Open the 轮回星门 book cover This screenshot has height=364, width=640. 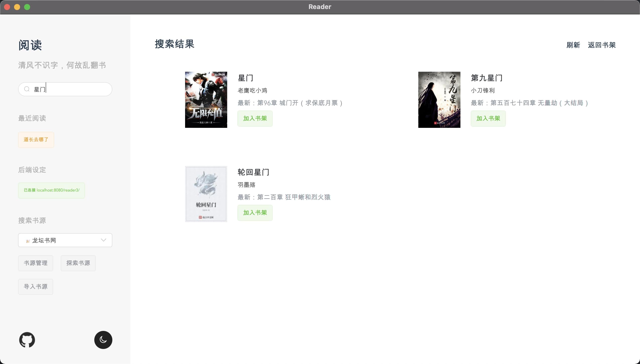[206, 194]
